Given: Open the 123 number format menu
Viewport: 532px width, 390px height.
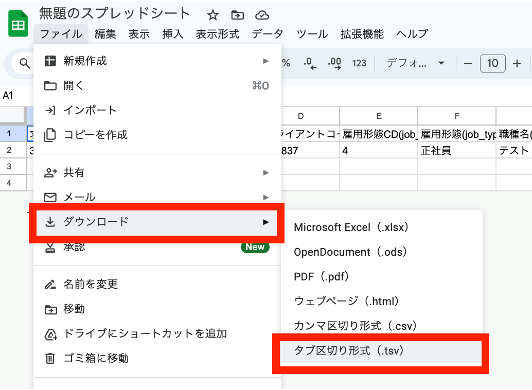Looking at the screenshot, I should [359, 63].
